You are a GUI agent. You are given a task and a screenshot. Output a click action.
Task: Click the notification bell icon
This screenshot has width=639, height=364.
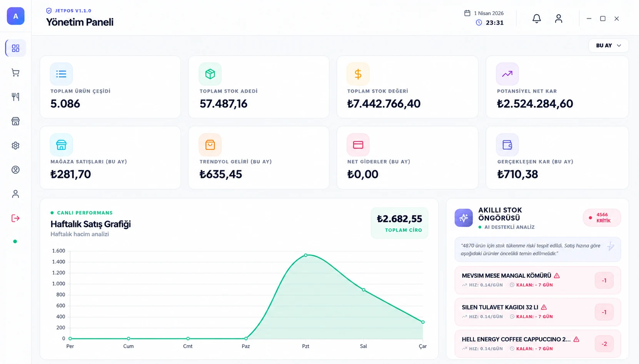tap(537, 18)
